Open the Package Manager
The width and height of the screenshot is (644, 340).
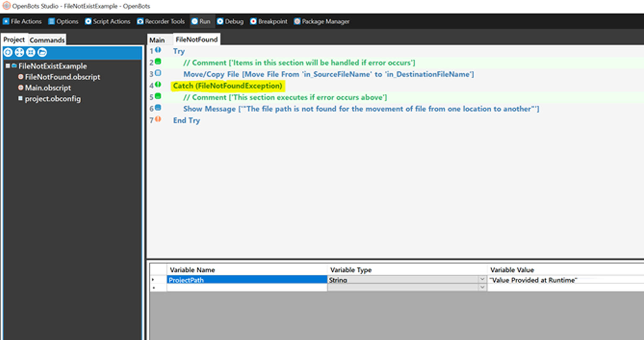322,21
